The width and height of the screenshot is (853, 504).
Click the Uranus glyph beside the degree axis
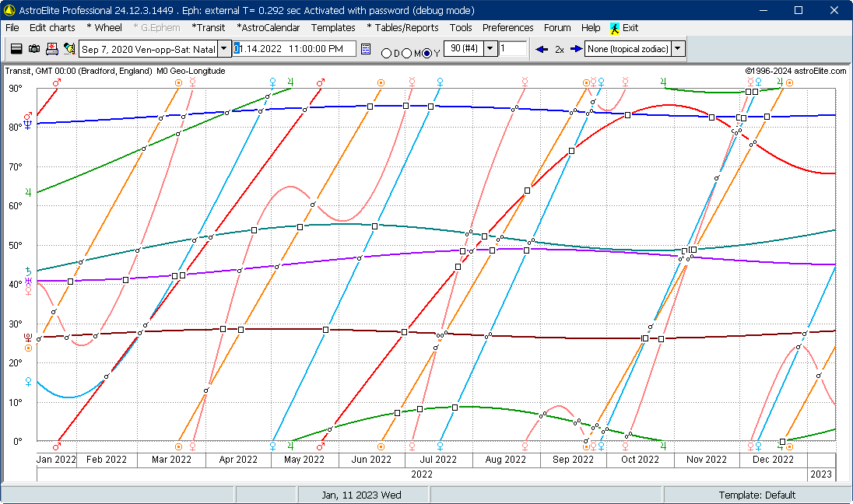28,281
